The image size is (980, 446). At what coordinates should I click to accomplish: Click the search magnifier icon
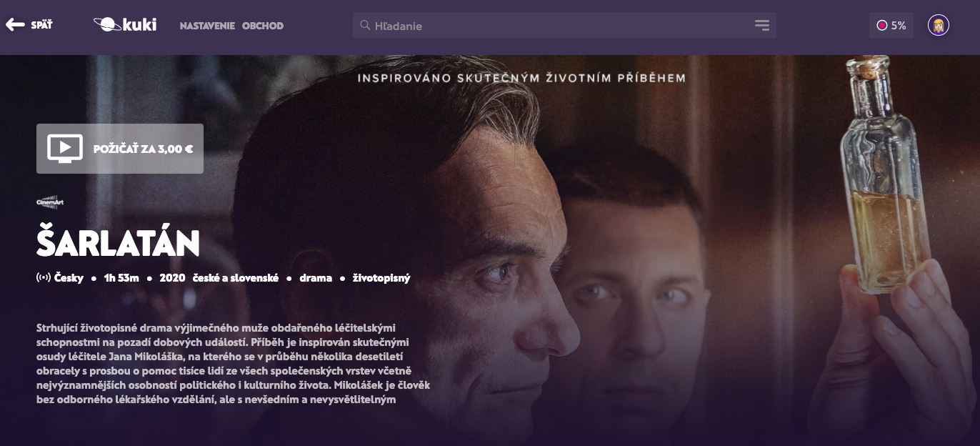[x=364, y=25]
